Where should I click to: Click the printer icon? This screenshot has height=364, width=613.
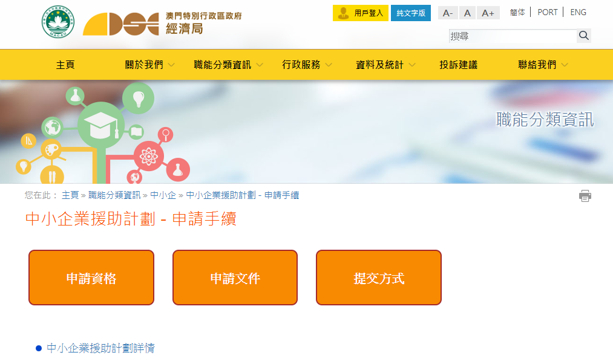(x=585, y=196)
